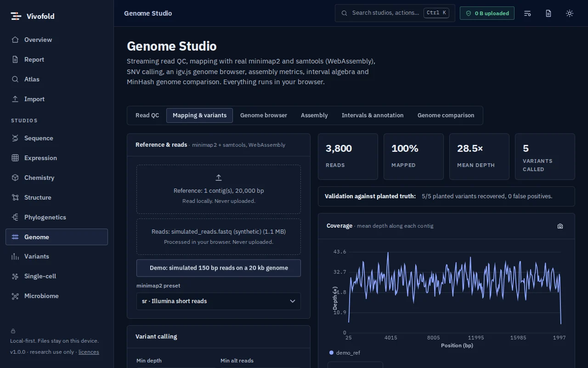
Task: Switch to the Read QC tab
Action: (147, 115)
